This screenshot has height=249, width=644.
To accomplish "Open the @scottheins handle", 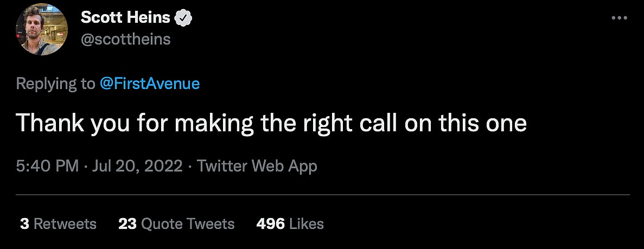I will (x=125, y=39).
